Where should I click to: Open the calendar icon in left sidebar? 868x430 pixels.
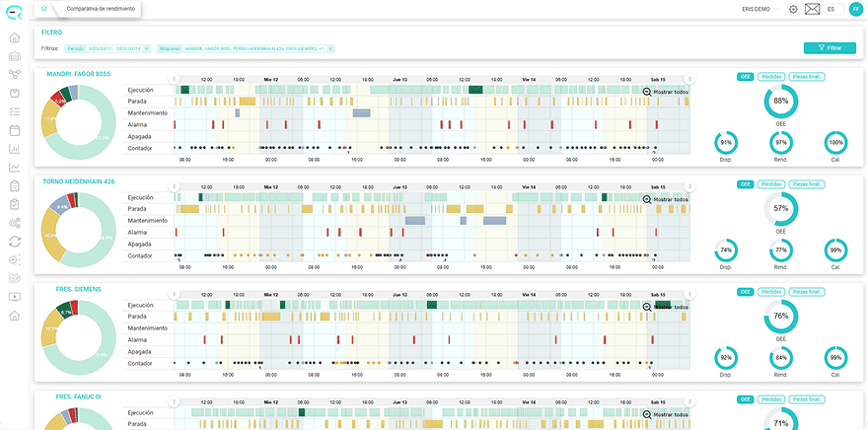(x=15, y=130)
